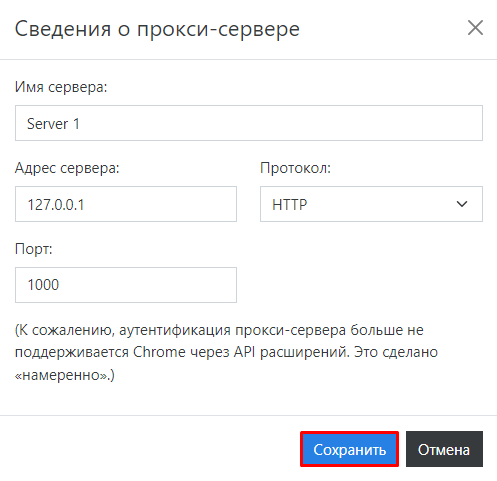The width and height of the screenshot is (497, 481).
Task: Click the 1000 port number value
Action: (43, 285)
